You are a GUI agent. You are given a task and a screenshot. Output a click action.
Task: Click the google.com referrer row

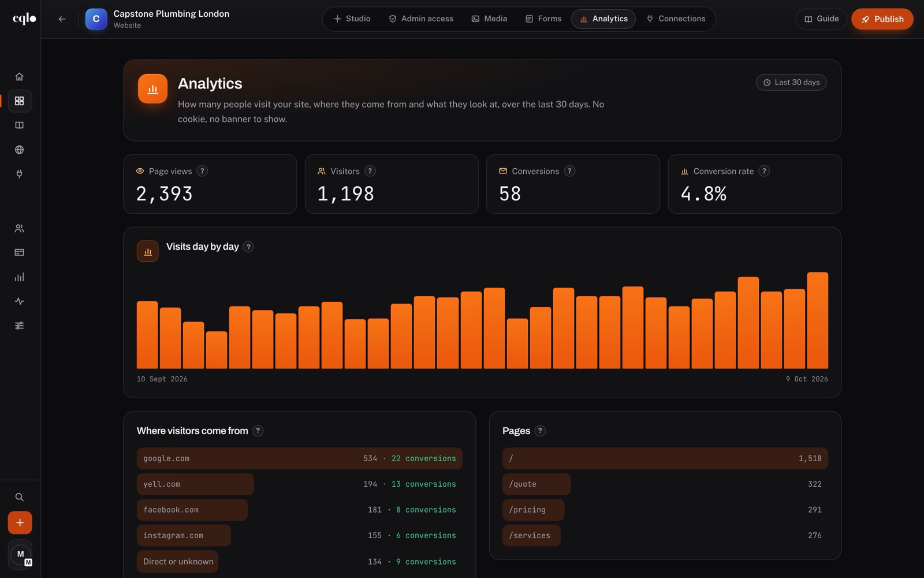300,458
